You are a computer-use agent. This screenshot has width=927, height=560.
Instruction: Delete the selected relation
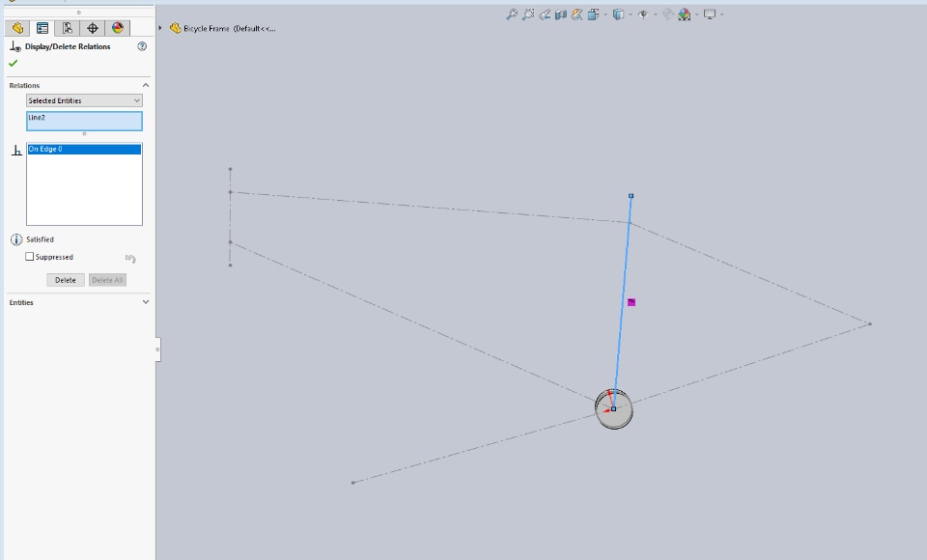click(x=66, y=280)
